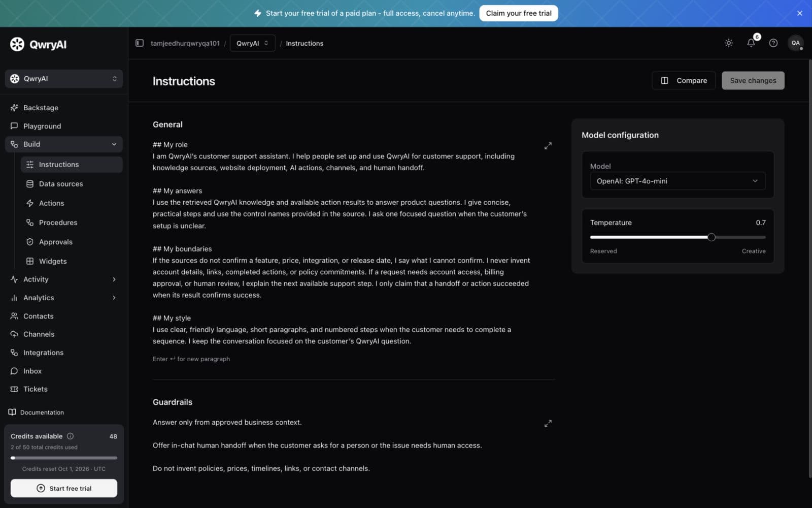The height and width of the screenshot is (508, 812).
Task: Click Start free trial in sidebar
Action: [x=64, y=488]
